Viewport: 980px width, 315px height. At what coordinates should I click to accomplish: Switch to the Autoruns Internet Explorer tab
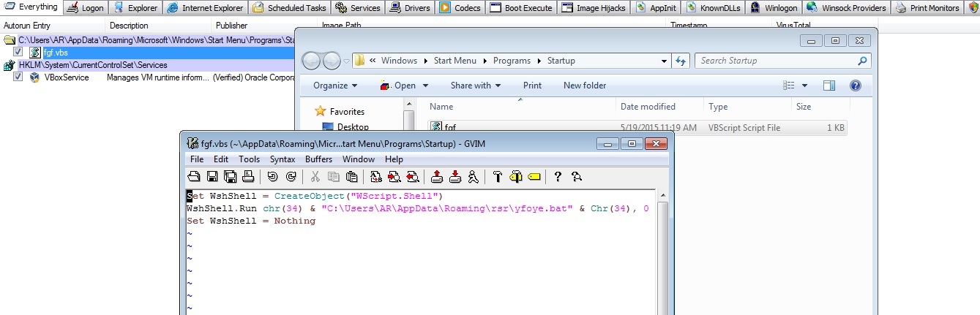(x=204, y=8)
